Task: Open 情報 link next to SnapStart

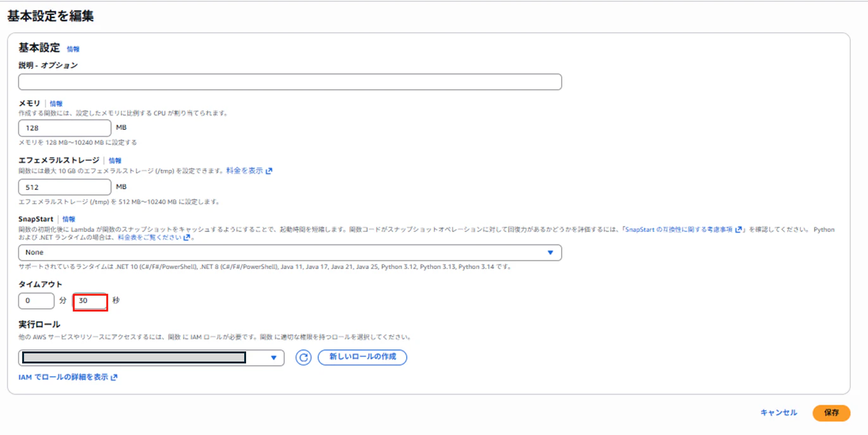Action: (x=68, y=219)
